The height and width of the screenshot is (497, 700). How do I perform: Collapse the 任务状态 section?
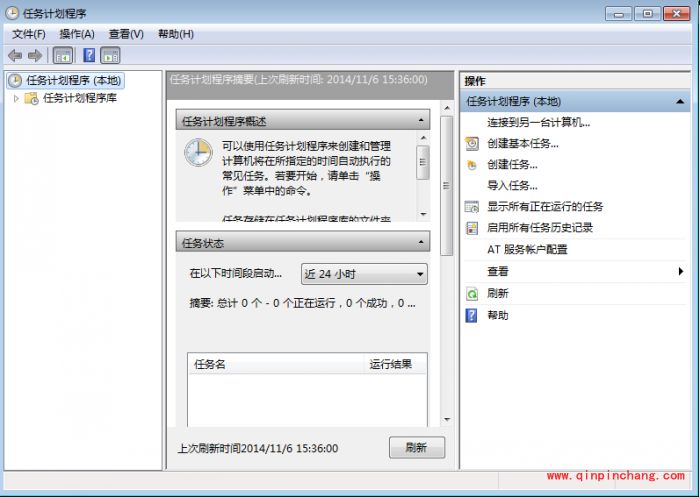[421, 242]
